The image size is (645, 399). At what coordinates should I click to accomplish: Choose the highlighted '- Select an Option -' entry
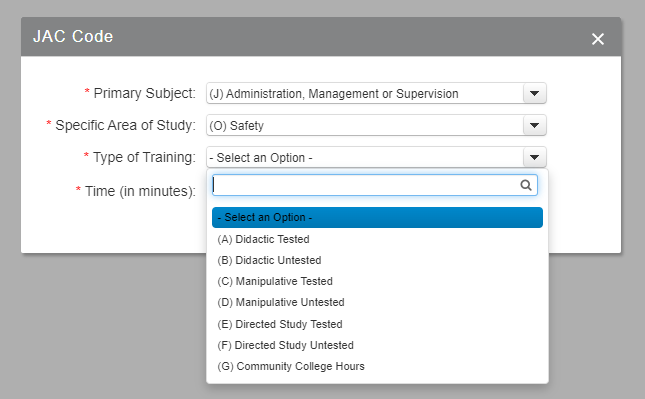click(x=377, y=217)
